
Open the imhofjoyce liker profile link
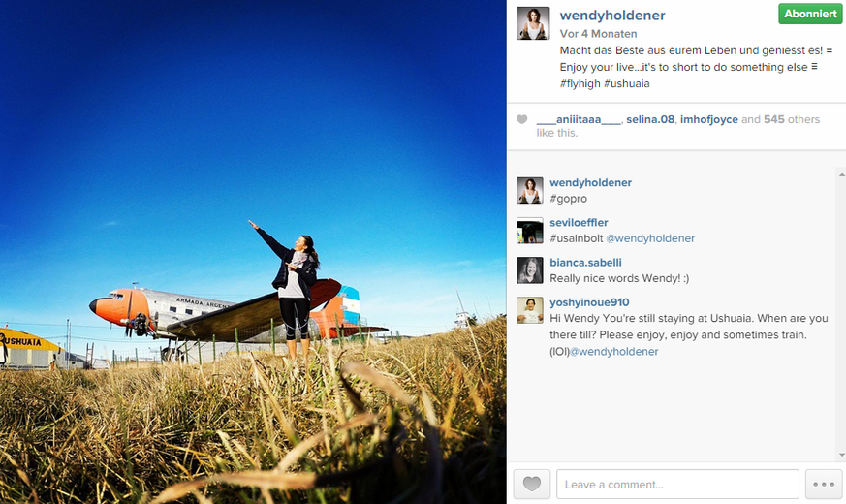[709, 119]
